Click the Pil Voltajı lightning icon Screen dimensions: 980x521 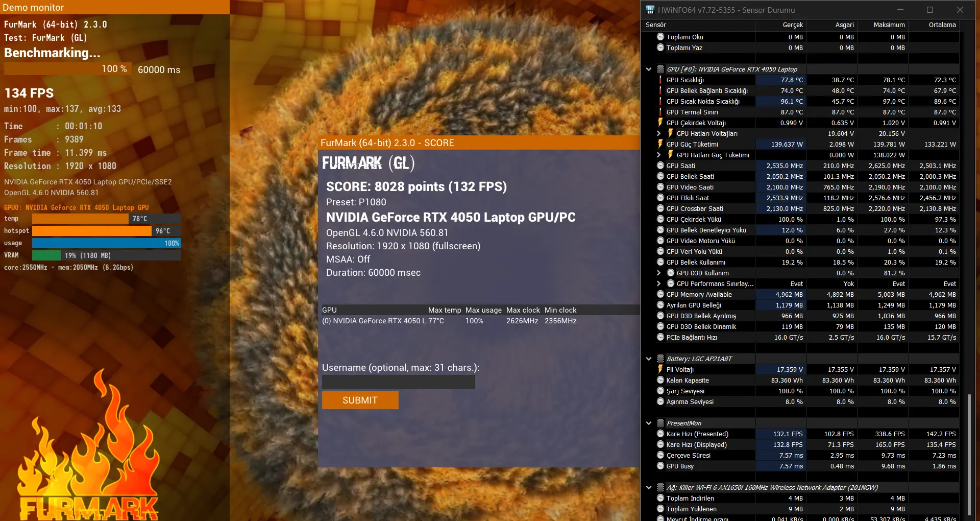coord(660,370)
